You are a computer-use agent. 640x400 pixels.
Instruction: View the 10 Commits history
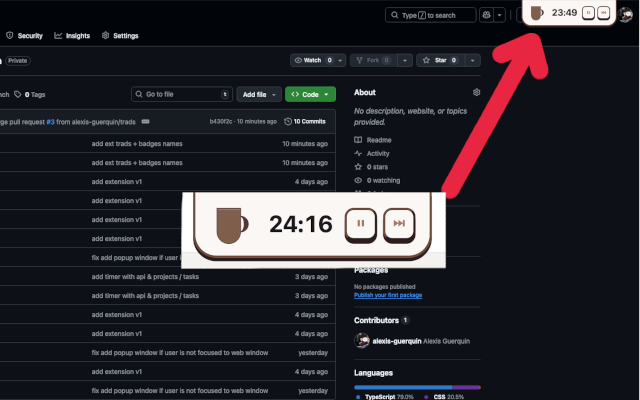(x=304, y=122)
